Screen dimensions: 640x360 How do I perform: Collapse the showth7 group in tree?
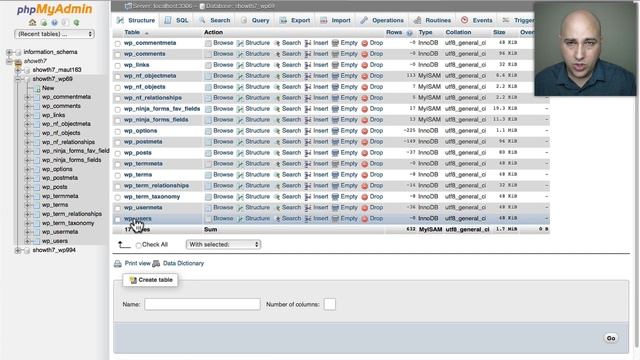tap(9, 61)
